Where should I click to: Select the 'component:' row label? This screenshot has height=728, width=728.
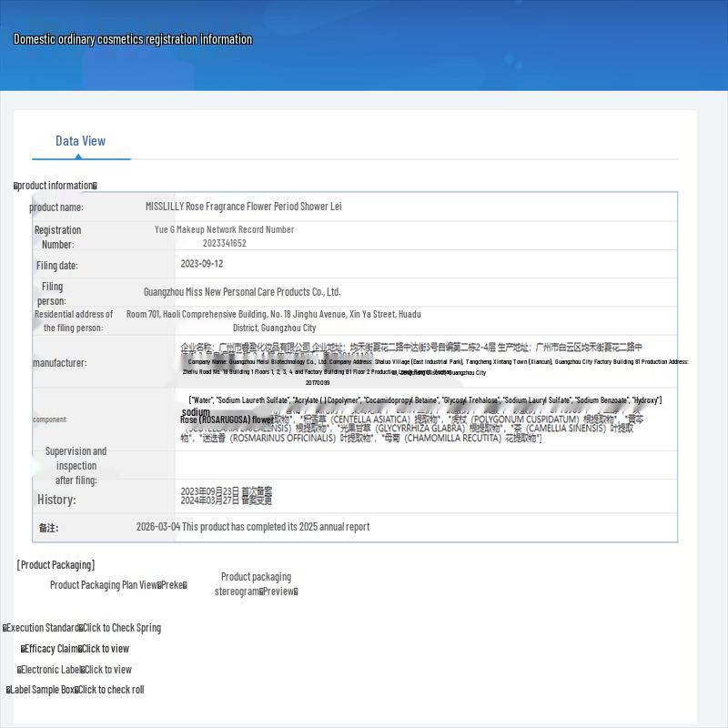(x=50, y=420)
